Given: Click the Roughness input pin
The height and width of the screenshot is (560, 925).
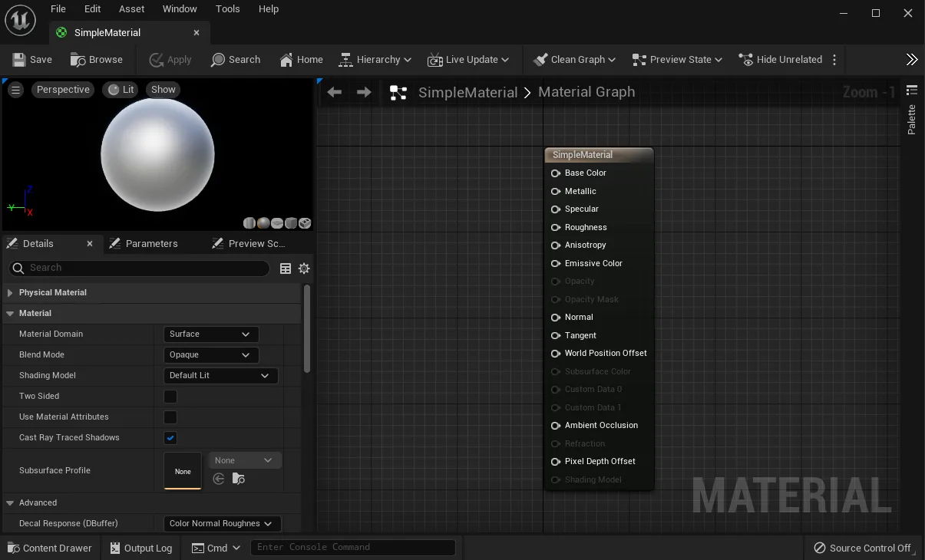Looking at the screenshot, I should coord(556,227).
